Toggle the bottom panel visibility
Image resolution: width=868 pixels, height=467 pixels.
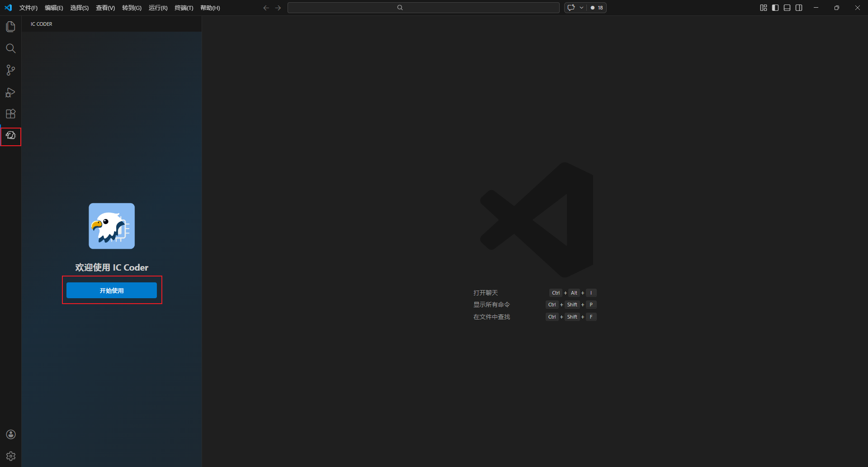click(787, 8)
